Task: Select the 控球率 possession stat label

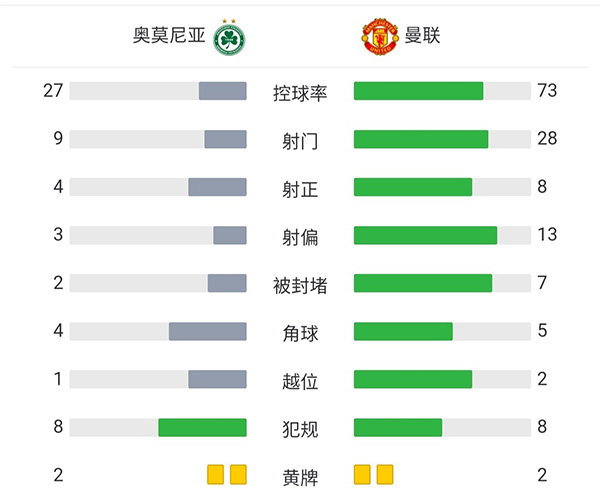Action: click(300, 92)
